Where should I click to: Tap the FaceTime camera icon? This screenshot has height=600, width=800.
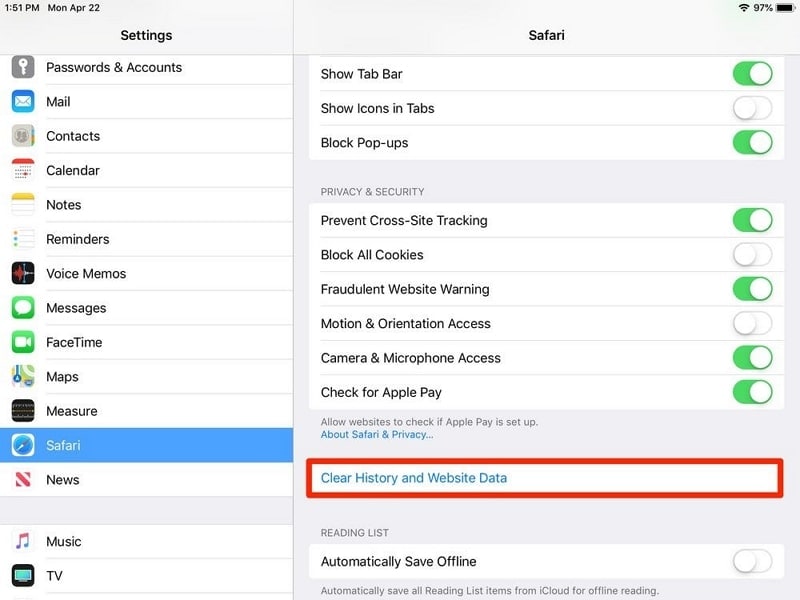pyautogui.click(x=23, y=342)
